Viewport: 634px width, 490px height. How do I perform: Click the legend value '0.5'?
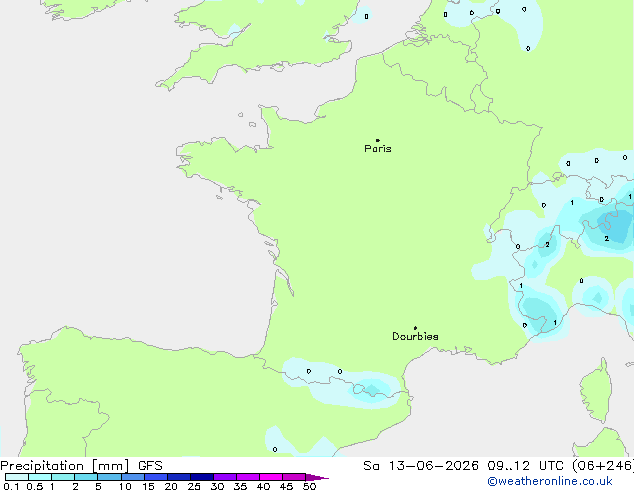pyautogui.click(x=35, y=486)
